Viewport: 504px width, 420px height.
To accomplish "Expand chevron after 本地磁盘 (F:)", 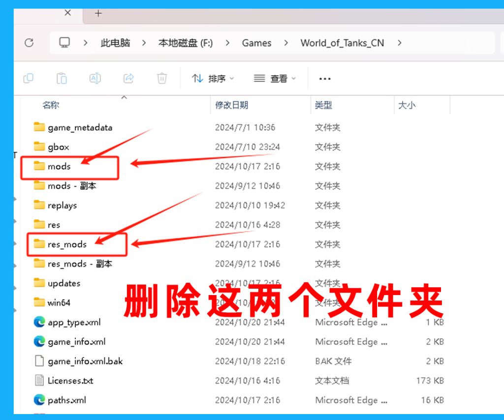I will (227, 43).
